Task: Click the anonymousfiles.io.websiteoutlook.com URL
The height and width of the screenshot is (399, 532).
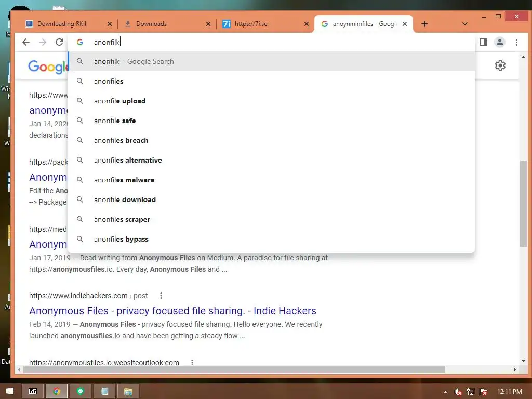Action: coord(104,362)
